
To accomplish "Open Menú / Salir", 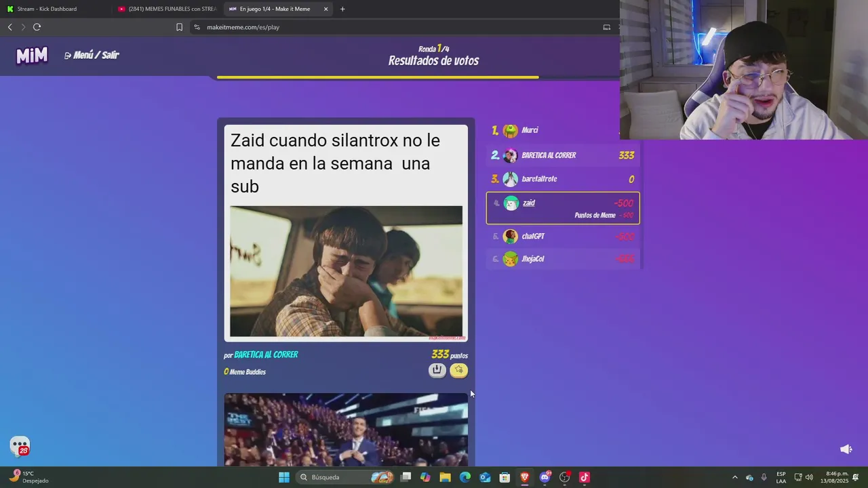I will pyautogui.click(x=92, y=55).
